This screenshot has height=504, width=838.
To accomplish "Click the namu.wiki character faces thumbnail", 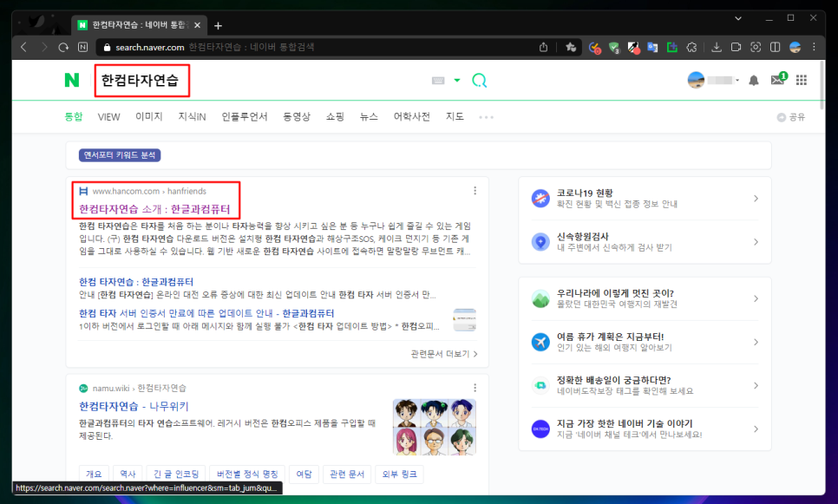I will [x=435, y=427].
